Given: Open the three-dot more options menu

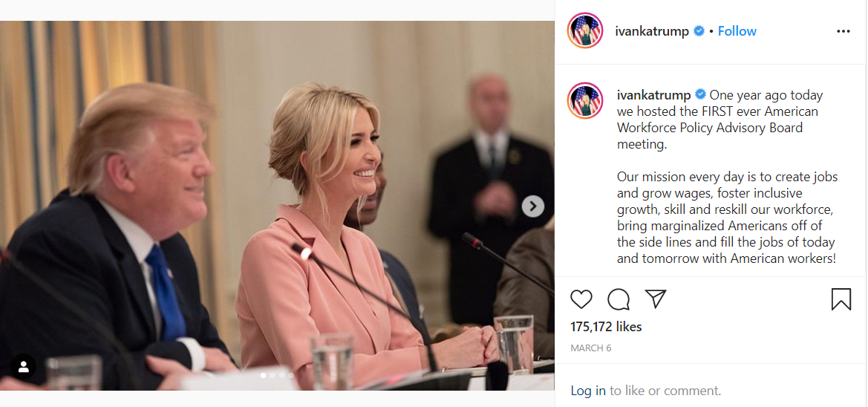Looking at the screenshot, I should click(843, 31).
